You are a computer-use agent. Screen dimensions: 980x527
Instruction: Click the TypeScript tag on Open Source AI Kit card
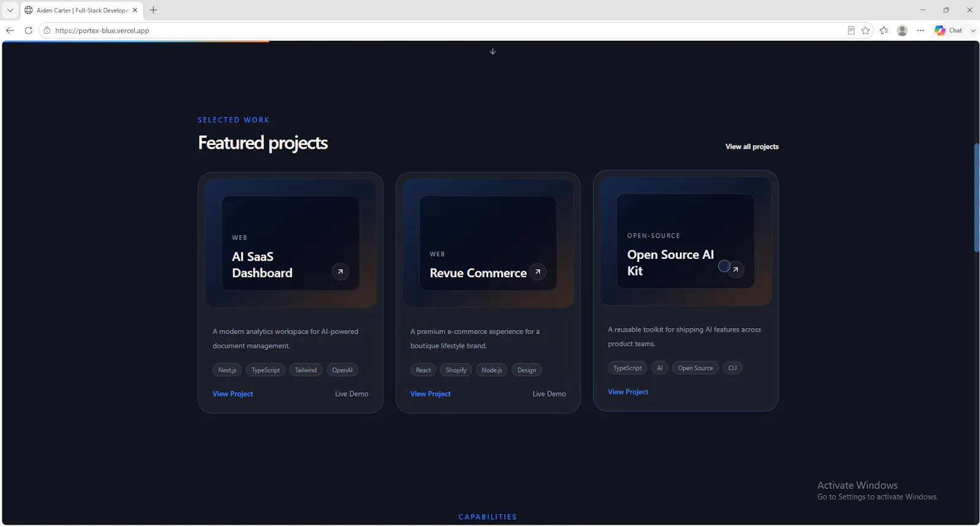pyautogui.click(x=628, y=368)
